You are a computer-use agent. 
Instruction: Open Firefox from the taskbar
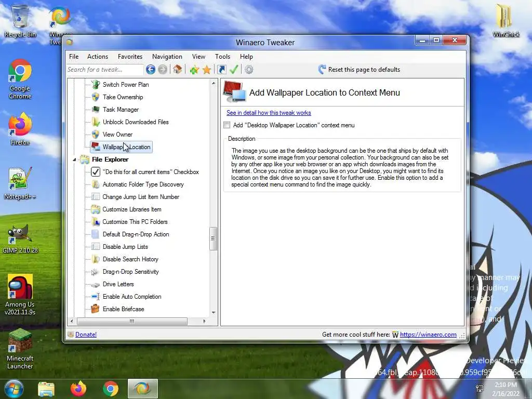[78, 389]
